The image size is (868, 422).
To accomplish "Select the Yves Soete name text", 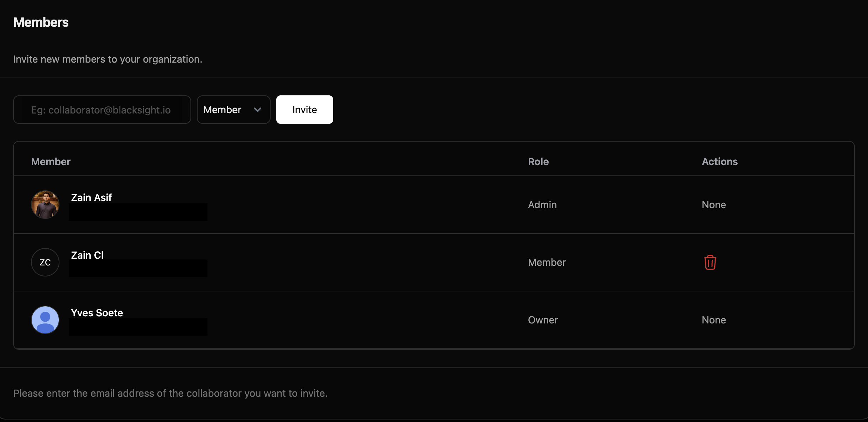I will tap(97, 313).
